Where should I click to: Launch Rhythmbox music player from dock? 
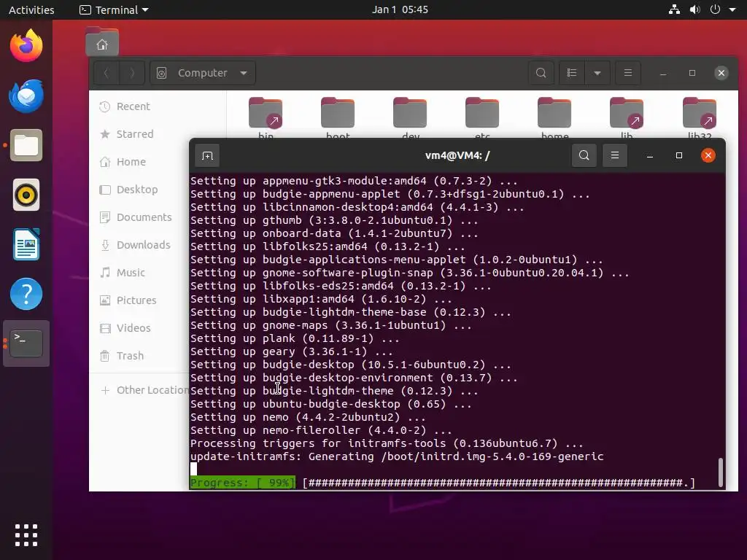[26, 195]
